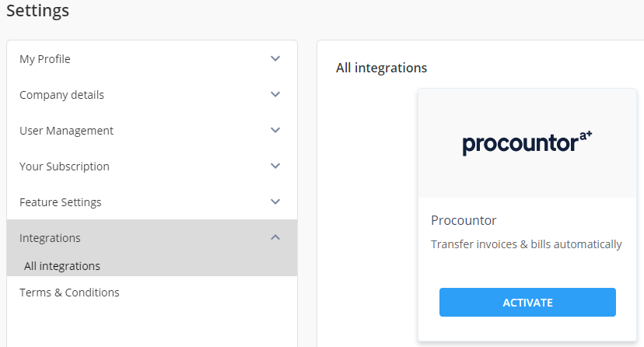Viewport: 644px width, 347px height.
Task: Click the User Management chevron icon
Action: (275, 131)
